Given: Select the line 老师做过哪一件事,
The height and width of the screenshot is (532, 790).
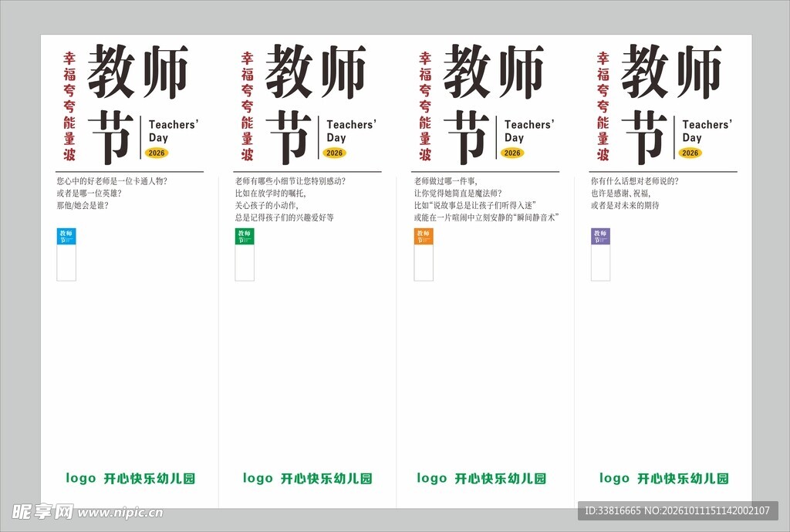Looking at the screenshot, I should coord(445,181).
